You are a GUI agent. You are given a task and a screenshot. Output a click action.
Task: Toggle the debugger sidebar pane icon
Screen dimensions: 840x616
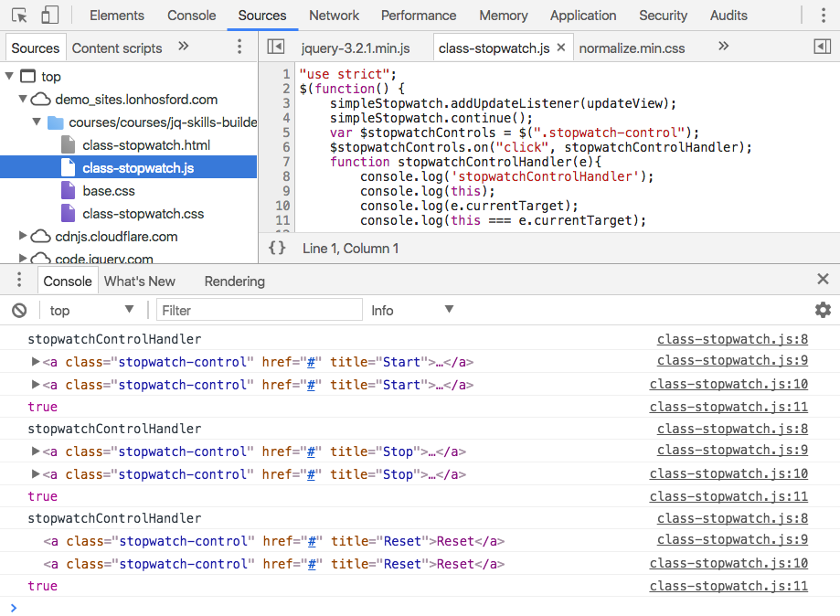[823, 47]
